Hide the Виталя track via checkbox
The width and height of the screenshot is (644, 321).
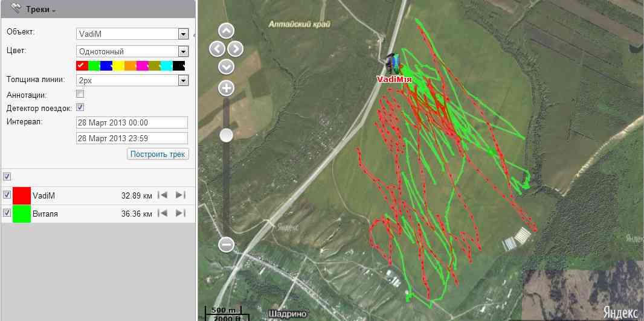7,213
